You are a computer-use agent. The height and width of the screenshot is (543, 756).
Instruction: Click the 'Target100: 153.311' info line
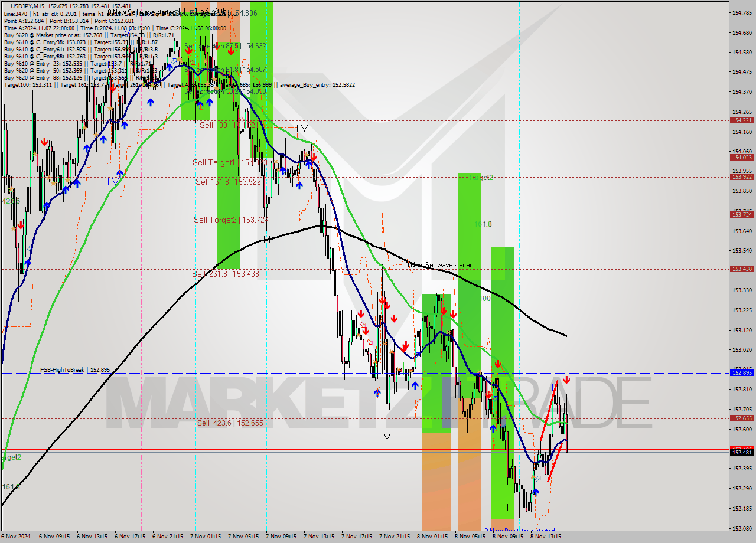point(179,84)
